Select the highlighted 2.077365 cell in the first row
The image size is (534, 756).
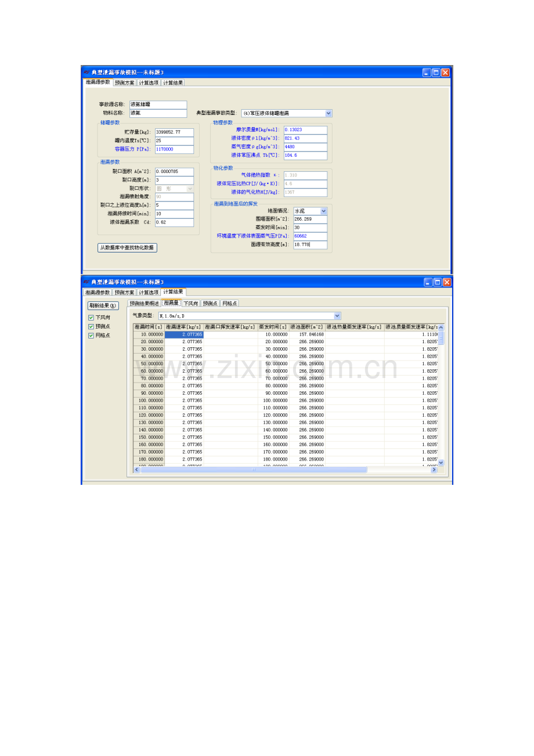coord(184,334)
